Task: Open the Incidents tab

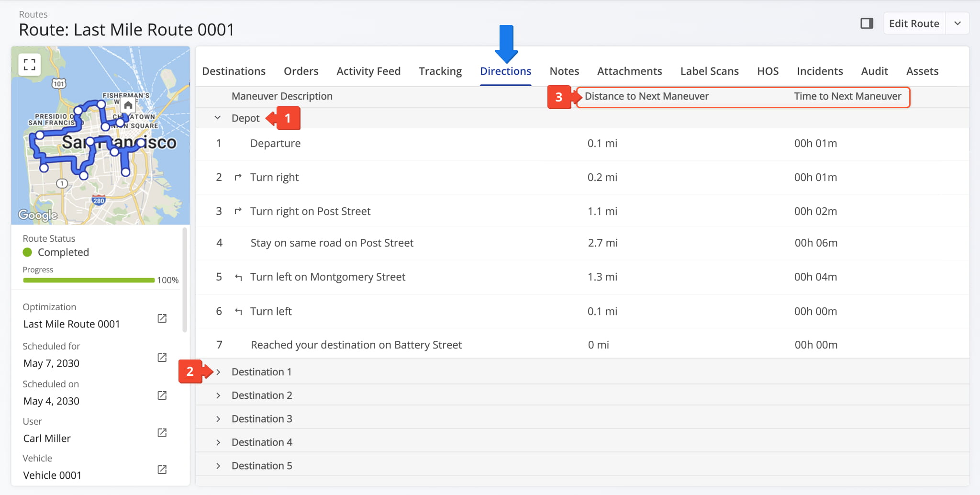Action: coord(820,71)
